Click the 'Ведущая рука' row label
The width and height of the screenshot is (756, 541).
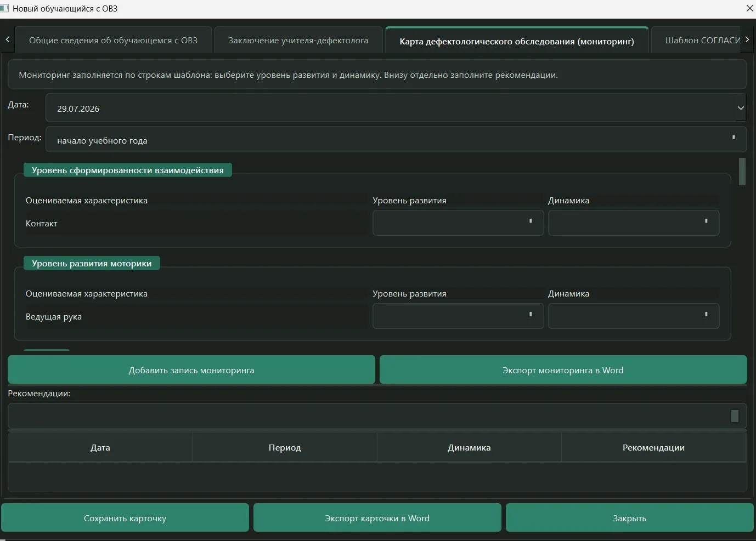54,316
